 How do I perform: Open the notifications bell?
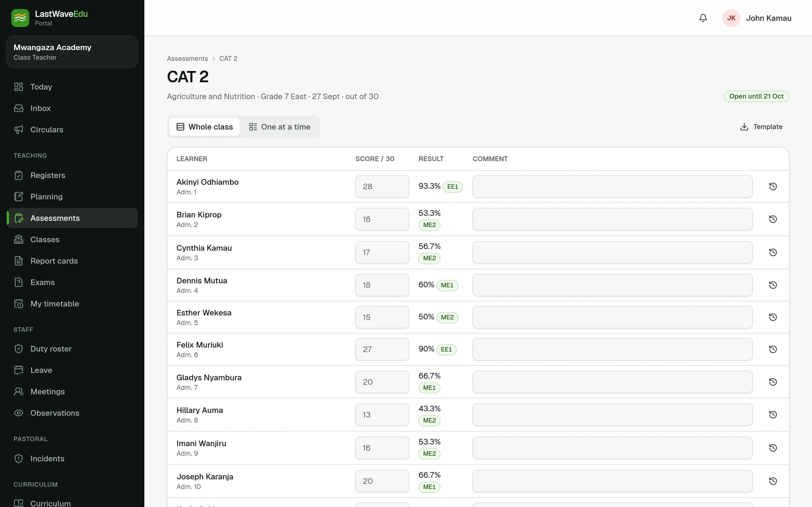pyautogui.click(x=703, y=18)
